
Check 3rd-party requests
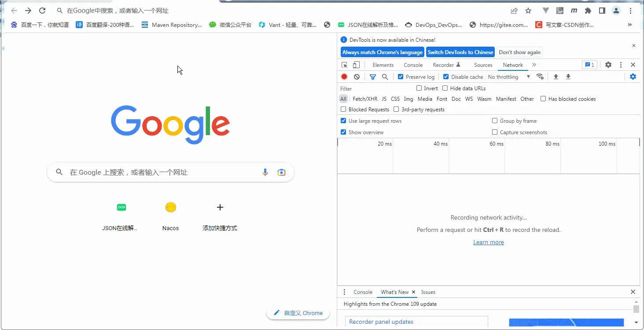tap(396, 110)
